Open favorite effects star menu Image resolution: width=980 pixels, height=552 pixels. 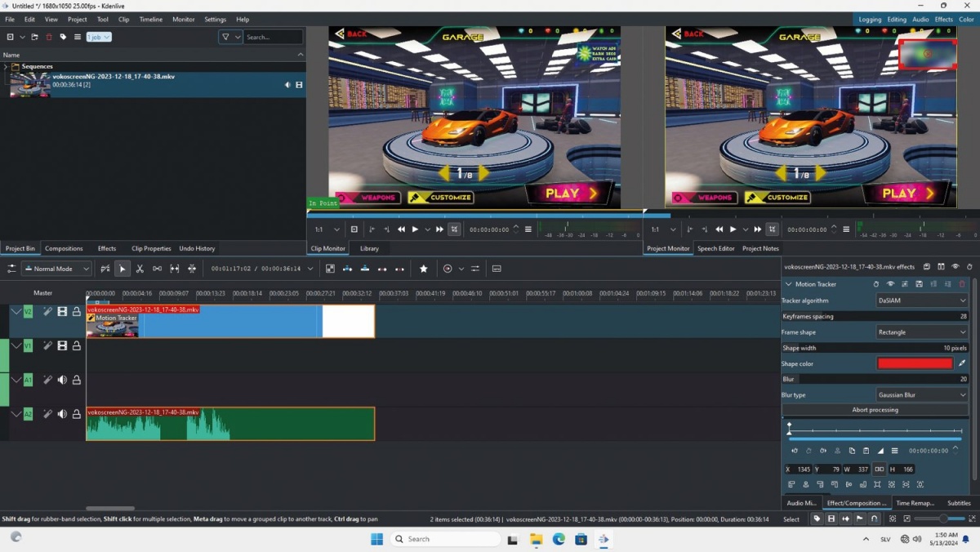click(x=423, y=269)
